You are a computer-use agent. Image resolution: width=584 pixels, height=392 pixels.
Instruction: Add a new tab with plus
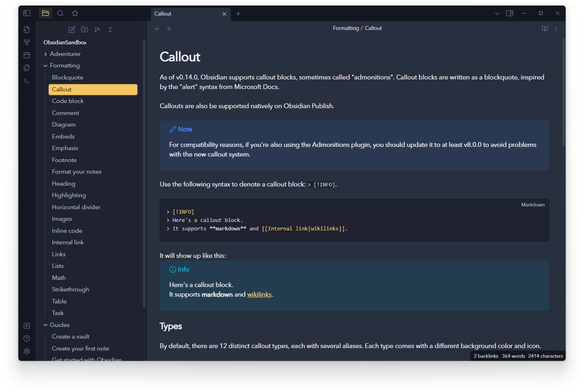coord(238,14)
